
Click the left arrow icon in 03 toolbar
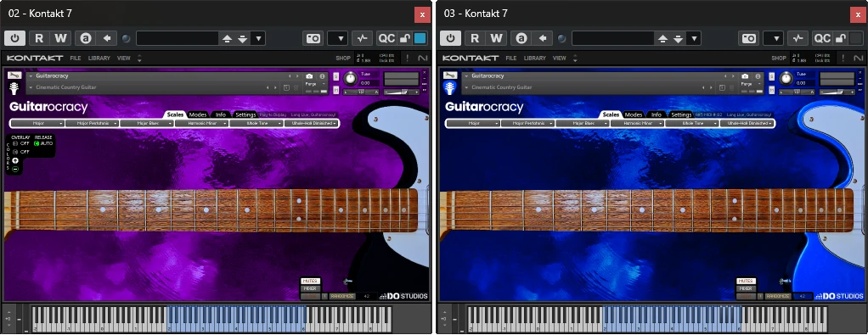point(543,38)
